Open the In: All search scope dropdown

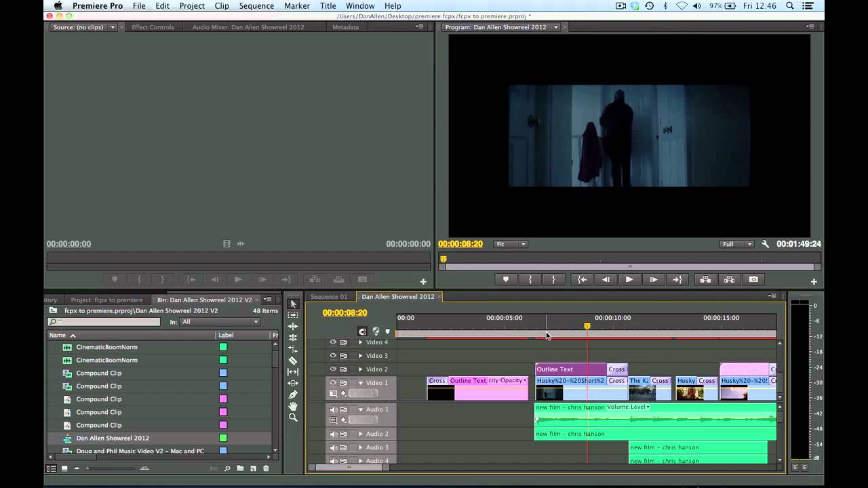coord(220,322)
